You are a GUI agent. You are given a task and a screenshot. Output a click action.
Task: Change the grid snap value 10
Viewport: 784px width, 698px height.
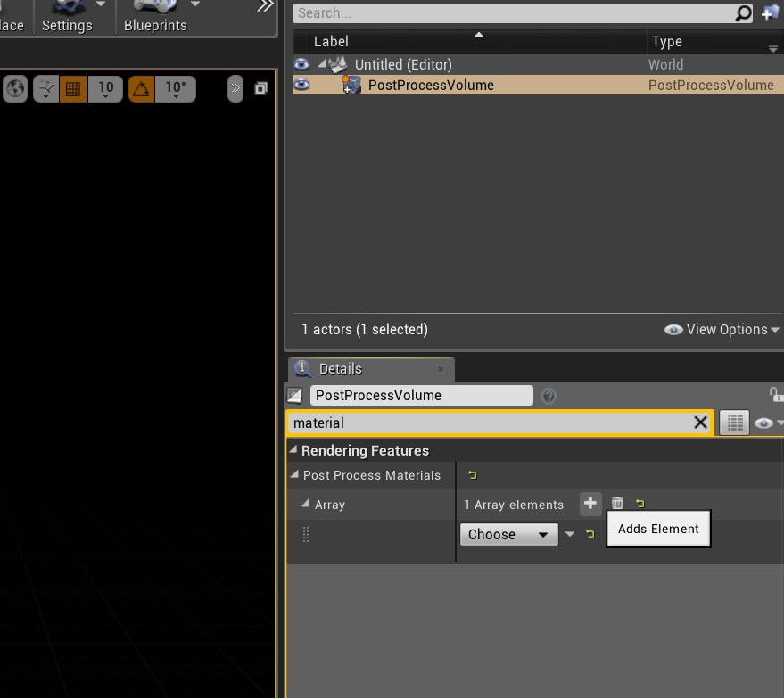105,89
